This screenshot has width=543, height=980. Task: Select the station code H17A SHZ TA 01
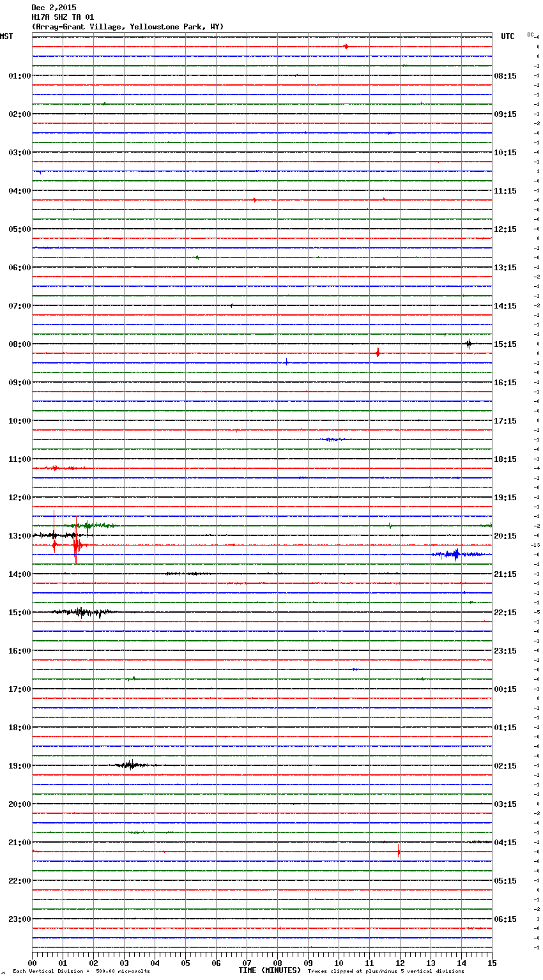[63, 17]
